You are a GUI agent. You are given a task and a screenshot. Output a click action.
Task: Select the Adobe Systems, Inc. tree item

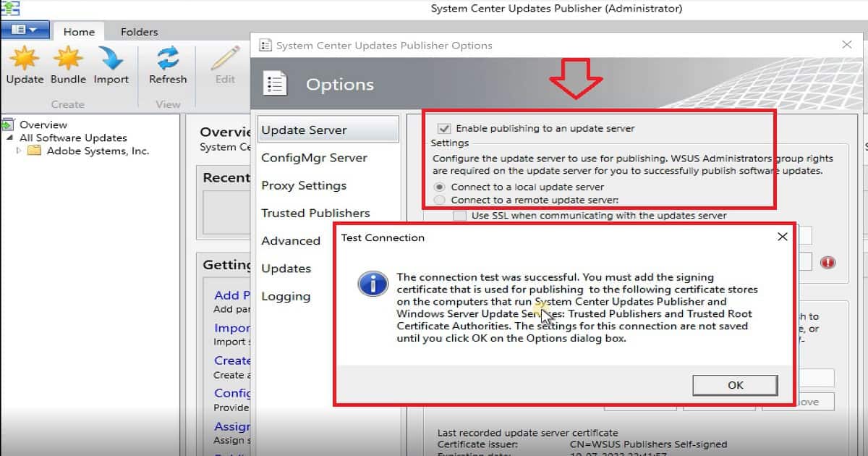[x=98, y=151]
